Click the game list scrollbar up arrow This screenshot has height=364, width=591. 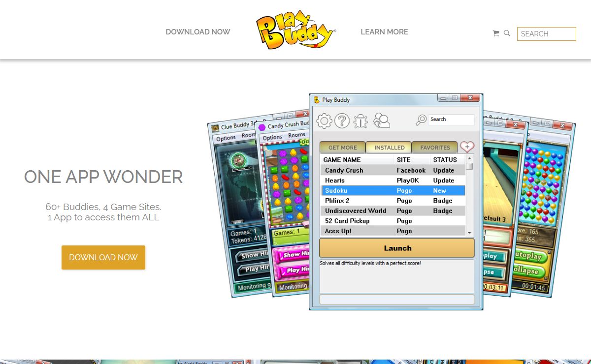(x=469, y=158)
